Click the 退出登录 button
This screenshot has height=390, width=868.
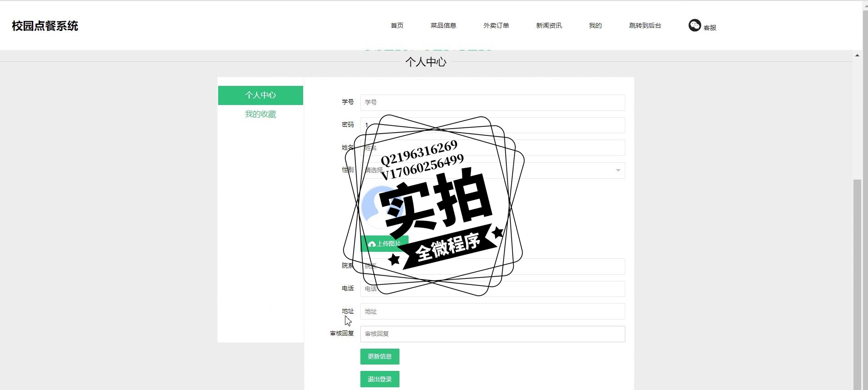[x=380, y=379]
